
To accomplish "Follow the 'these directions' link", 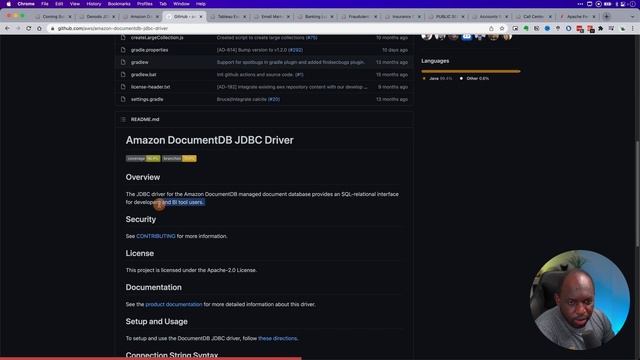I will 278,338.
